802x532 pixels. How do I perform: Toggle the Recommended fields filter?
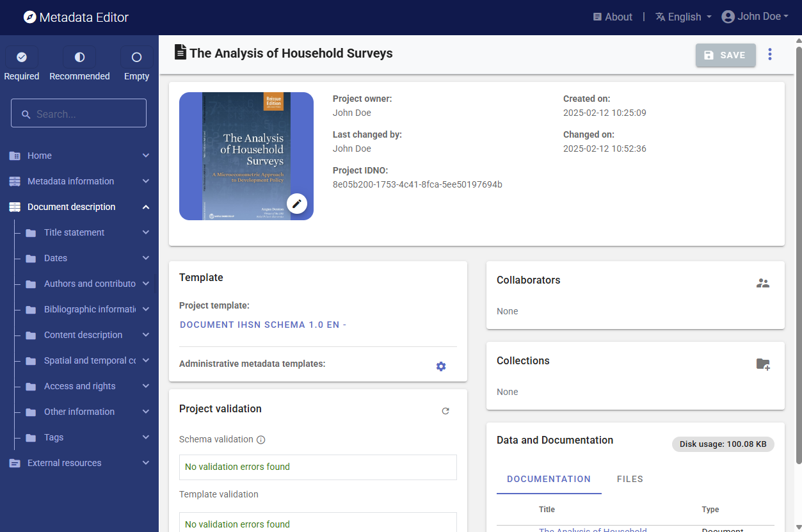[x=79, y=58]
